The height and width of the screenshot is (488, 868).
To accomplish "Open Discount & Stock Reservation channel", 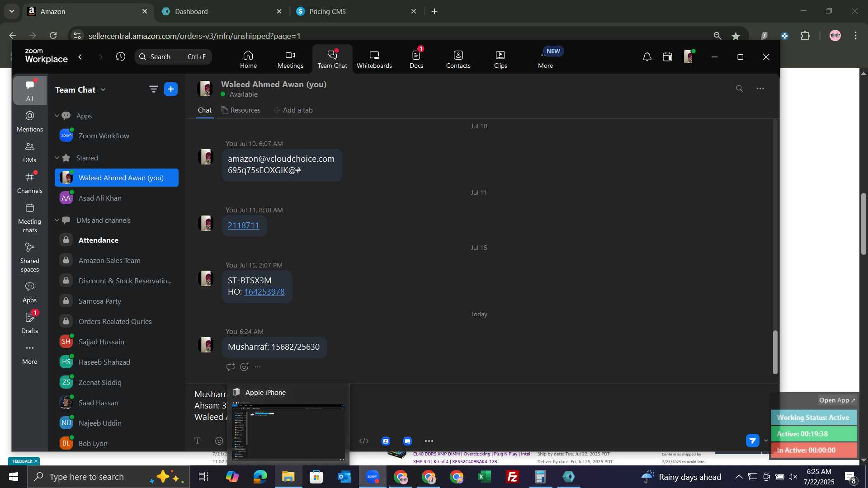I will (x=117, y=281).
